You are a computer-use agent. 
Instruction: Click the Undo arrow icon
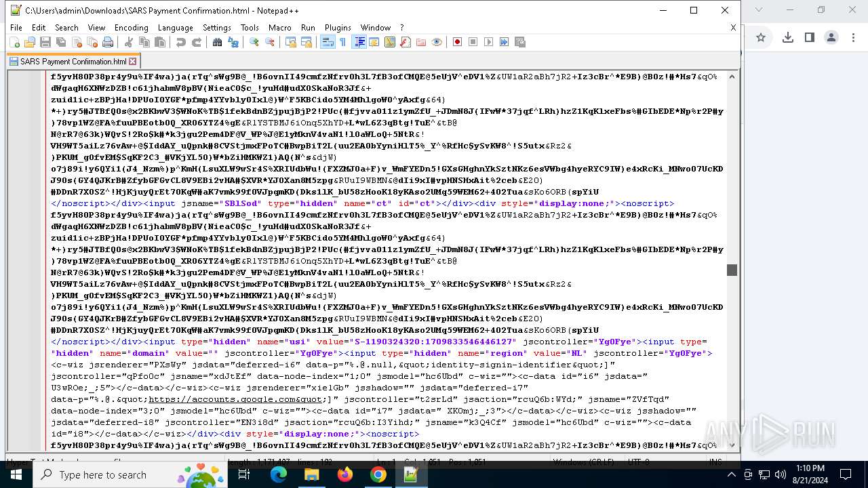(181, 42)
